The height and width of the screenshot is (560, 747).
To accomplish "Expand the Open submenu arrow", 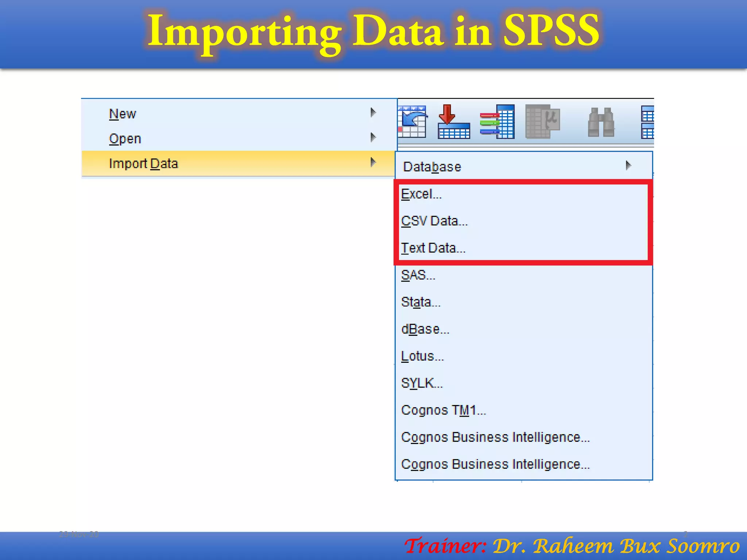I will tap(373, 137).
